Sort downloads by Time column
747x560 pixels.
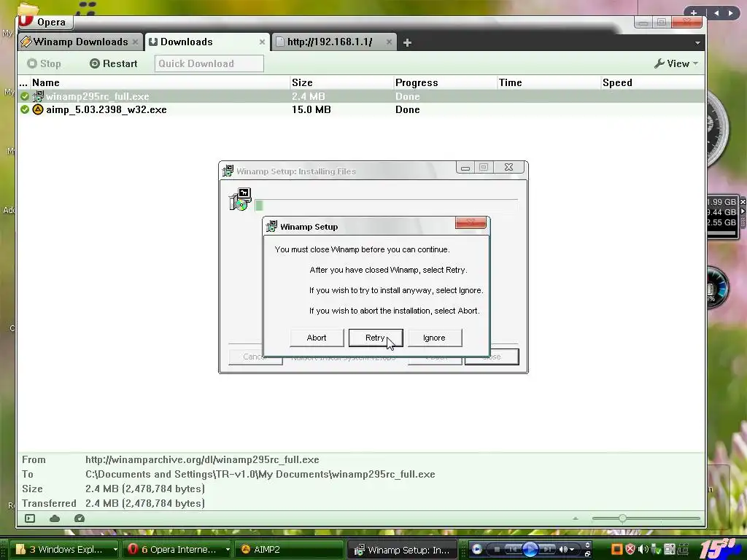click(549, 82)
